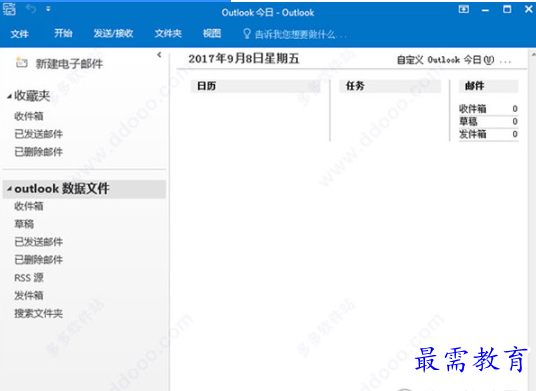
Task: Click the ribbon display options icon
Action: [x=464, y=9]
